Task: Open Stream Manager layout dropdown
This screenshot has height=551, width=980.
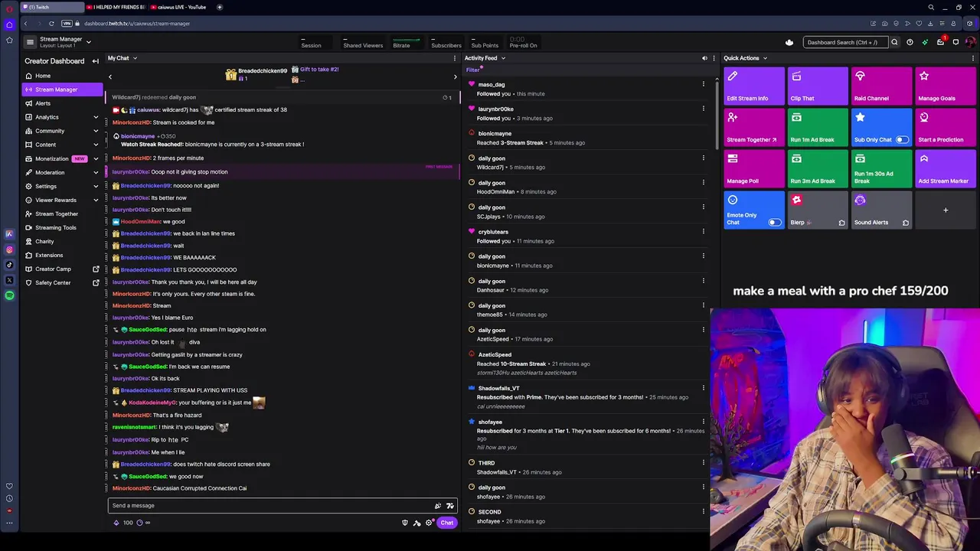Action: 89,42
